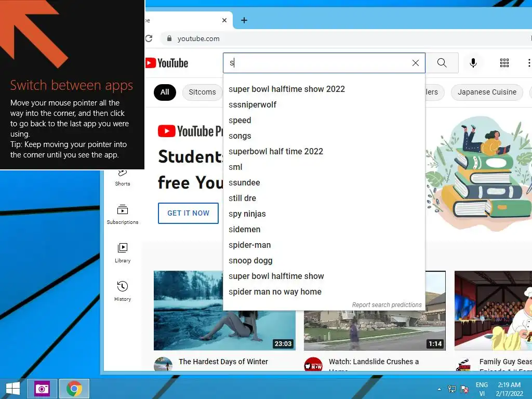The image size is (532, 399).
Task: Reload the page in Chrome
Action: (x=149, y=38)
